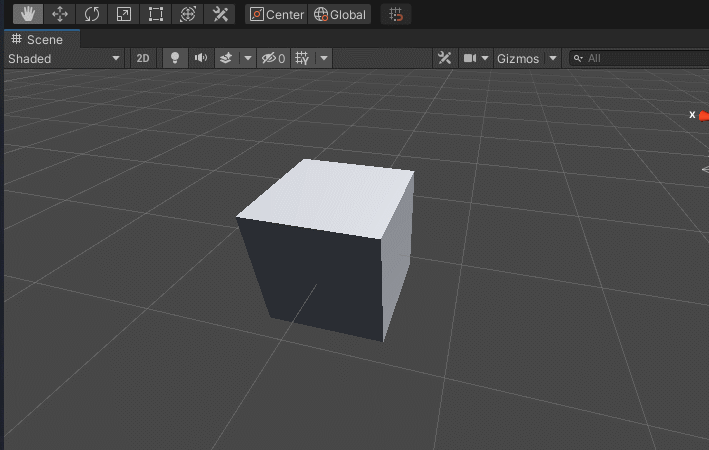Viewport: 709px width, 450px height.
Task: Select the combined Transform tool
Action: (188, 14)
